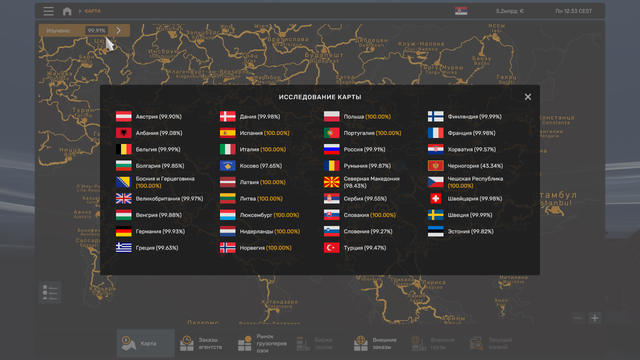
Task: Click the Пн 12:33 CEST clock
Action: [573, 11]
